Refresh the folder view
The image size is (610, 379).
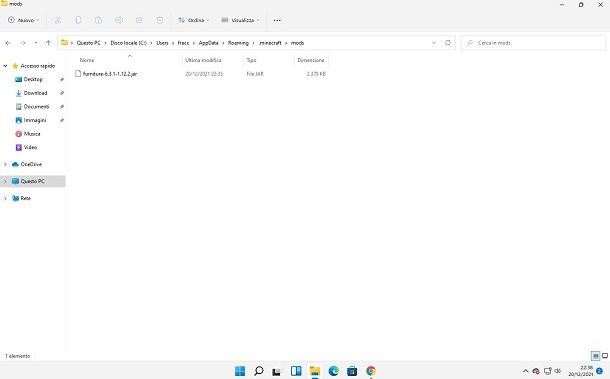[x=448, y=43]
